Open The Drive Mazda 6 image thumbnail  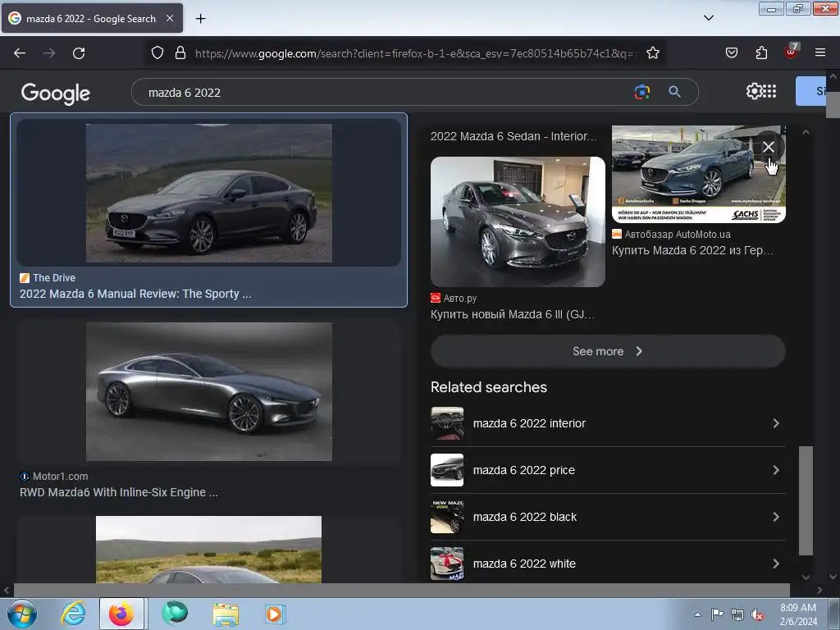click(x=209, y=193)
